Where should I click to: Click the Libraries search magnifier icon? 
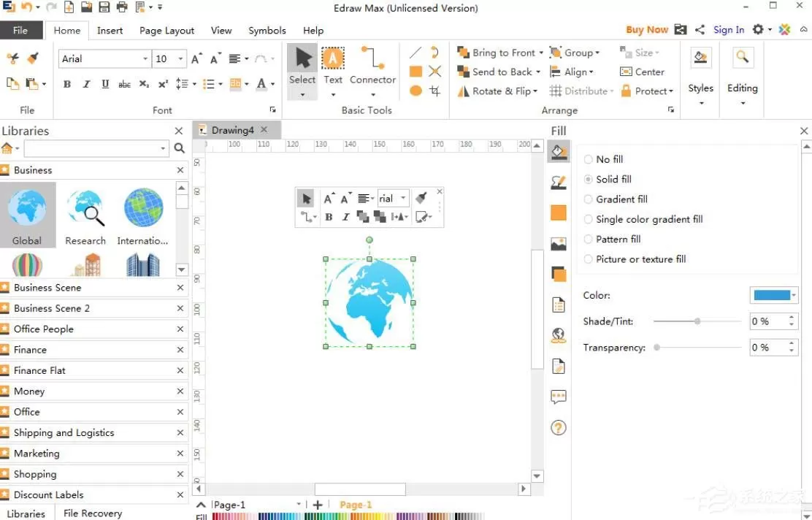tap(179, 149)
